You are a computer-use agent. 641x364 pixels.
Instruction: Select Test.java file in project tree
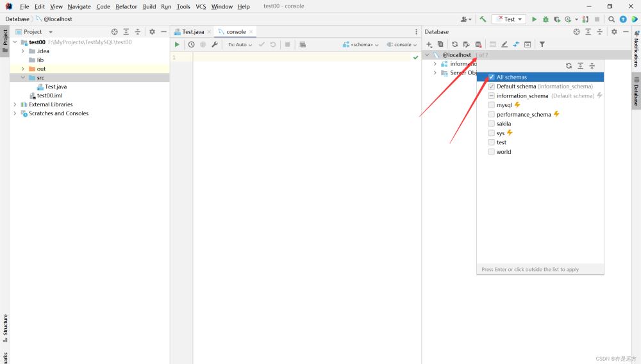pyautogui.click(x=55, y=87)
